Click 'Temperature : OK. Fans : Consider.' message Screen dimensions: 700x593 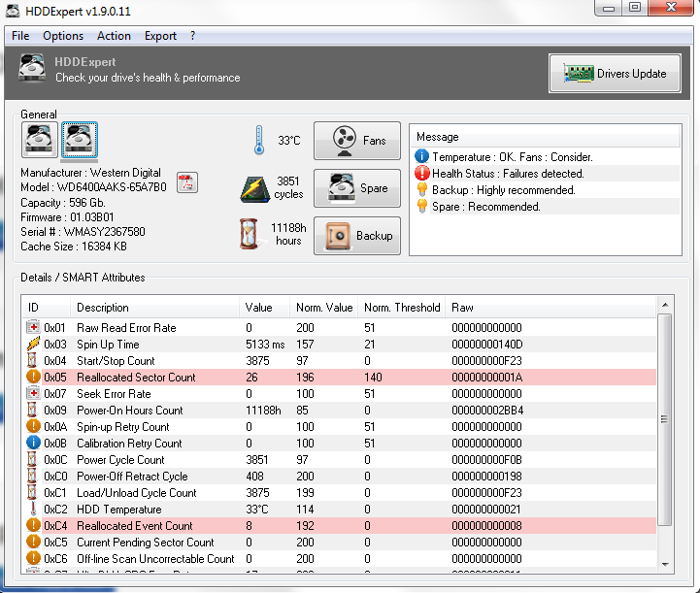click(512, 156)
